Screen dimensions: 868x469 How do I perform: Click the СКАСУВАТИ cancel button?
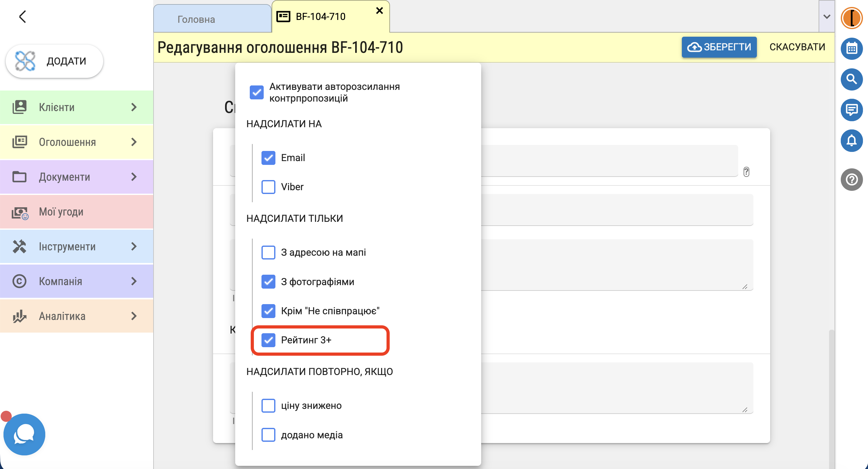tap(797, 47)
